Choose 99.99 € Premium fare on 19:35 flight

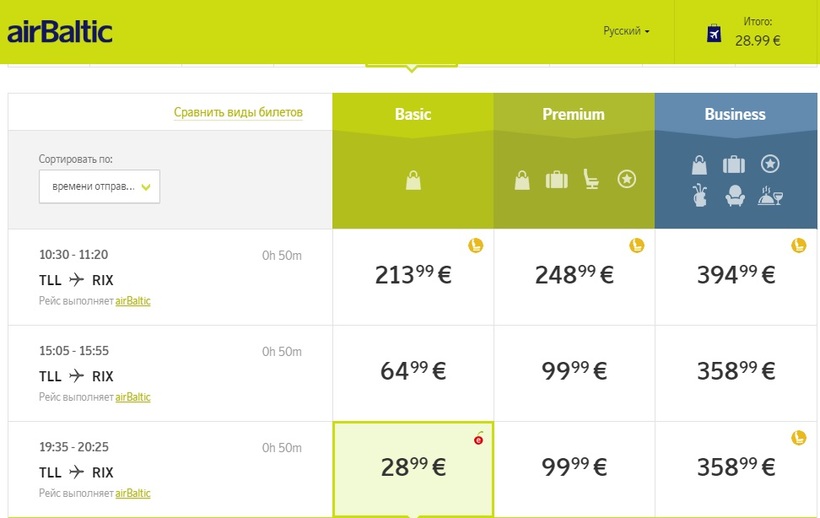[573, 468]
